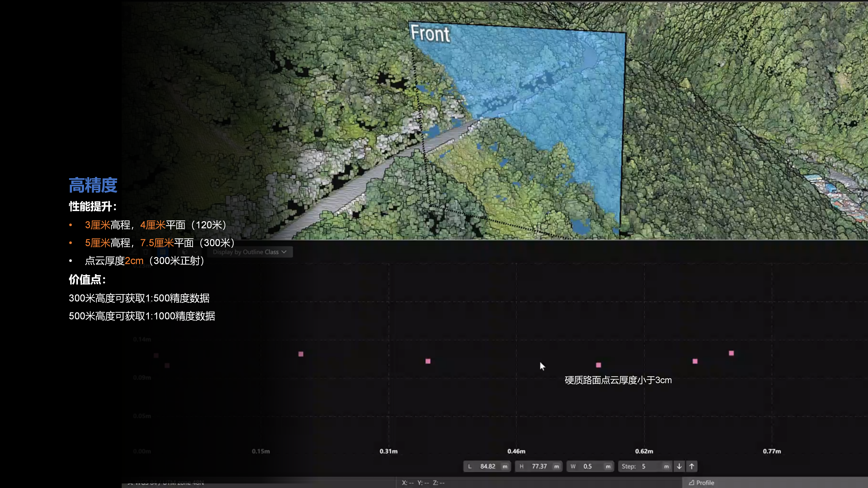Select the pink point near 0.46m
The width and height of the screenshot is (868, 488).
[598, 365]
